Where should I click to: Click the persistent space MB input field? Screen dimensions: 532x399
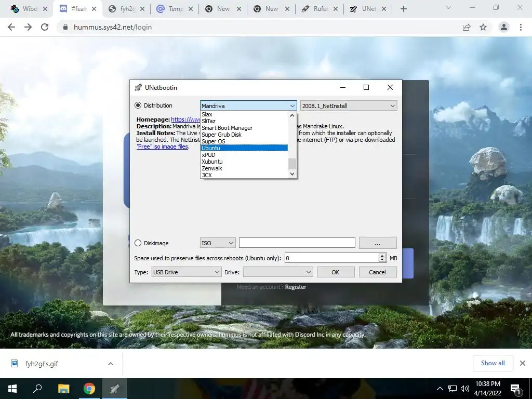coord(331,258)
